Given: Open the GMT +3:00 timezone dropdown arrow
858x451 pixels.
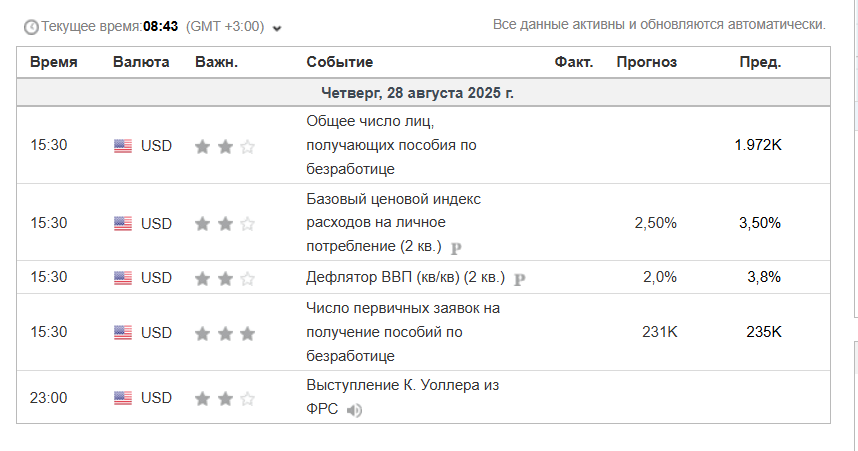Looking at the screenshot, I should [x=277, y=28].
